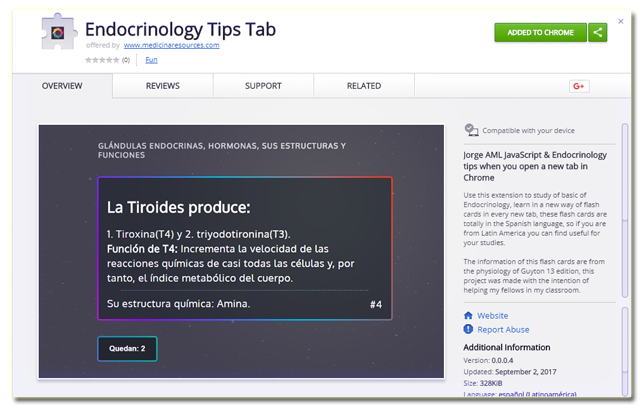This screenshot has width=640, height=409.
Task: Click the Endocrinology Tips Tab extension puzzle icon
Action: point(59,32)
